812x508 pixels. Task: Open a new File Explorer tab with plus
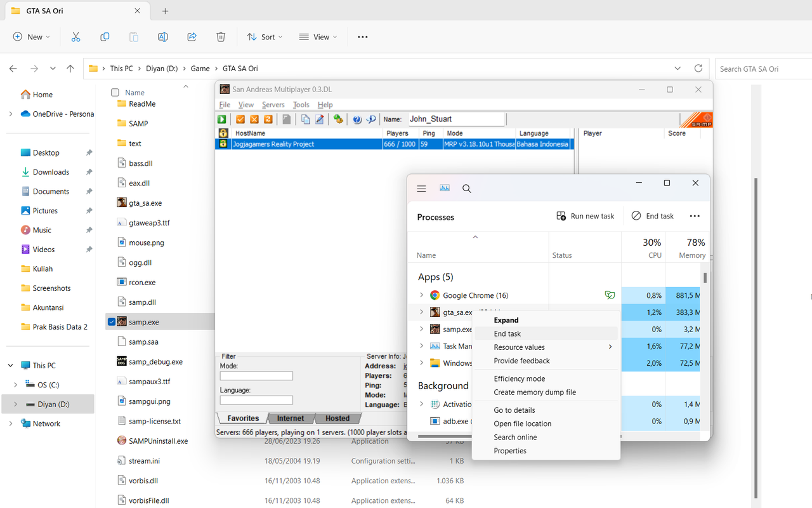pyautogui.click(x=165, y=11)
